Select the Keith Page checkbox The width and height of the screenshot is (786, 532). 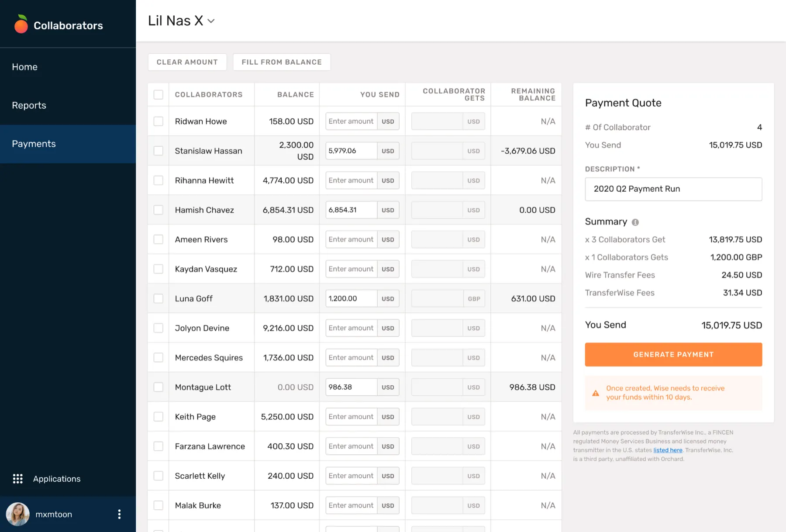pyautogui.click(x=159, y=417)
